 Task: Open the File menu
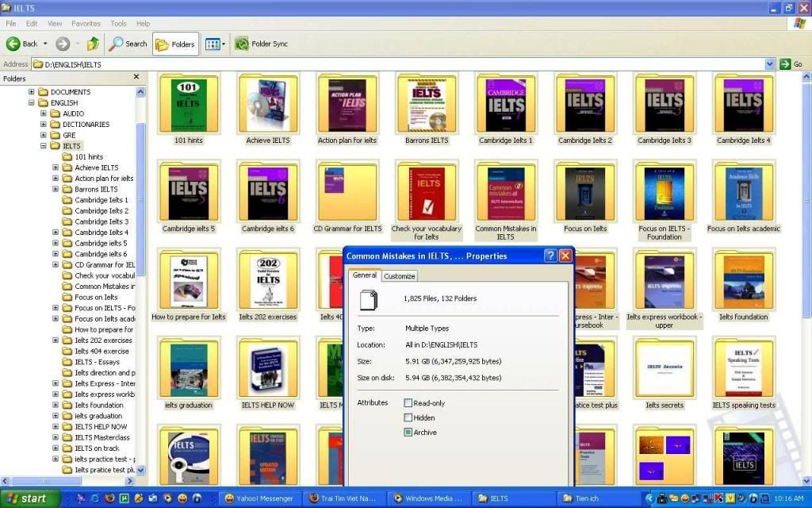[11, 23]
